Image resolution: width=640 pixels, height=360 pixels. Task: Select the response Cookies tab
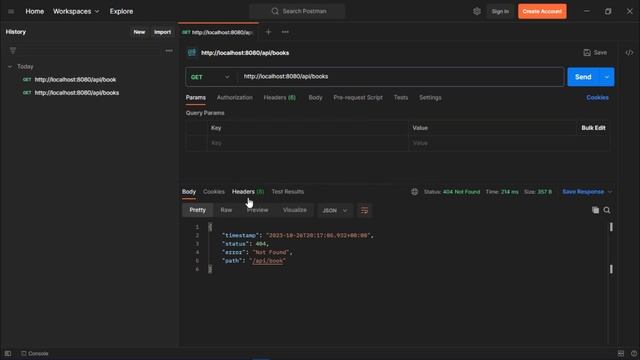tap(214, 192)
